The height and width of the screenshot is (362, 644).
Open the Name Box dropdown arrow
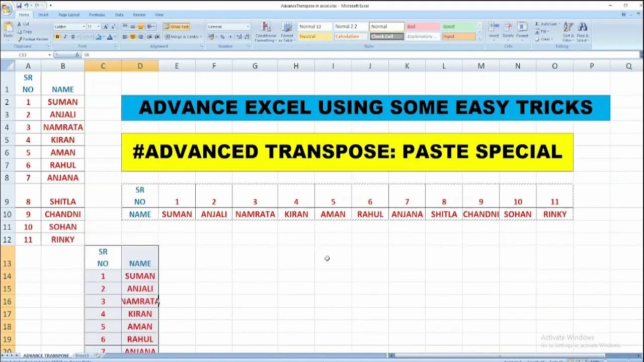pos(49,54)
